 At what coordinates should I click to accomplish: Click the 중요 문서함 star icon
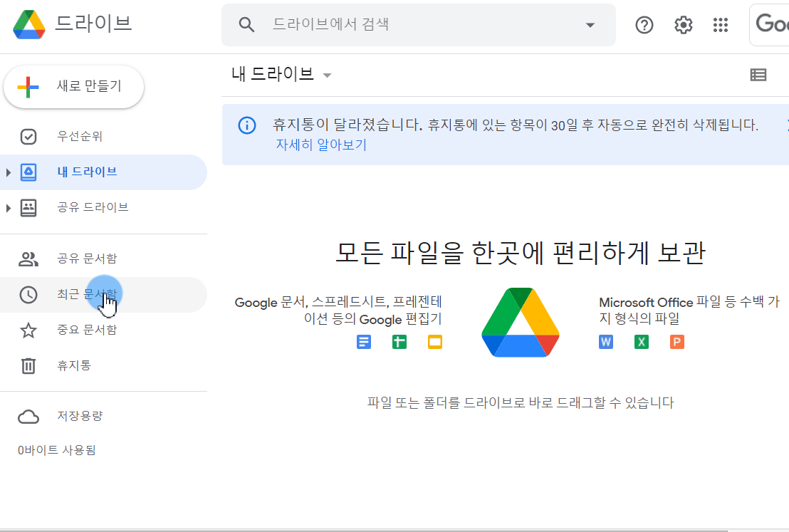(x=28, y=330)
